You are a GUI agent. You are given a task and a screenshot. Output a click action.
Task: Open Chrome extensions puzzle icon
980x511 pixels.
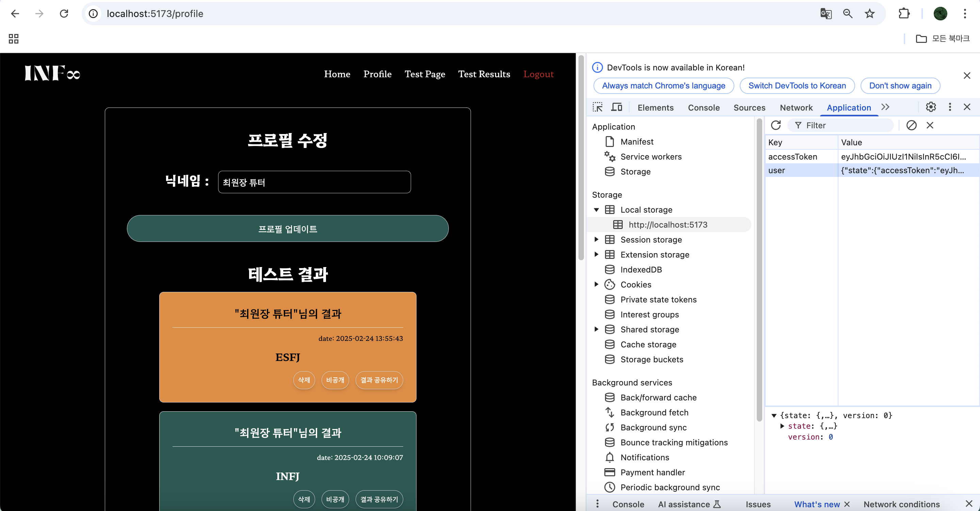point(904,14)
